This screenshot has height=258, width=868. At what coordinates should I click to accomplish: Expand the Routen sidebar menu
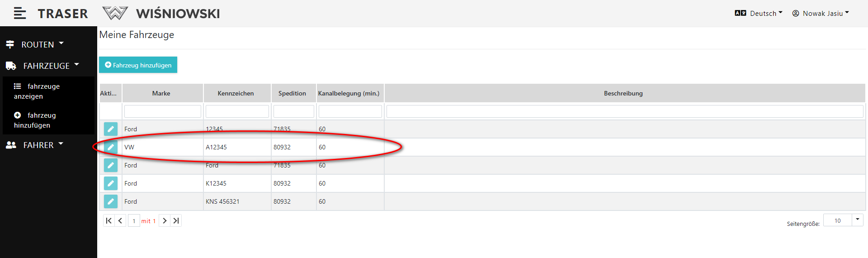pos(35,44)
